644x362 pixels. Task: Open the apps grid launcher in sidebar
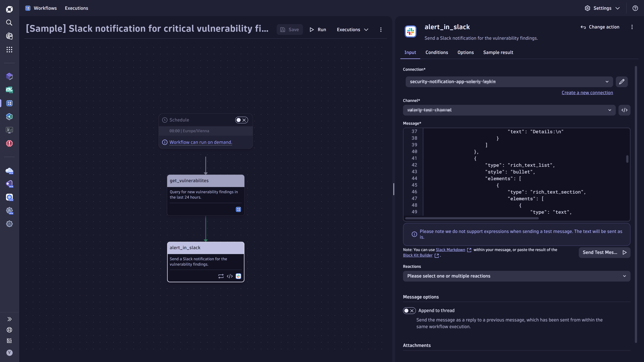coord(9,49)
